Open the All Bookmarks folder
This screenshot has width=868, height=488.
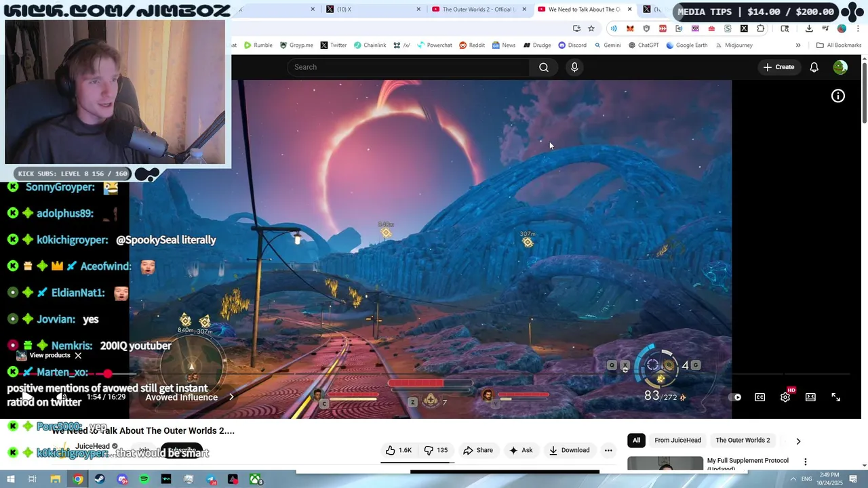click(x=838, y=45)
